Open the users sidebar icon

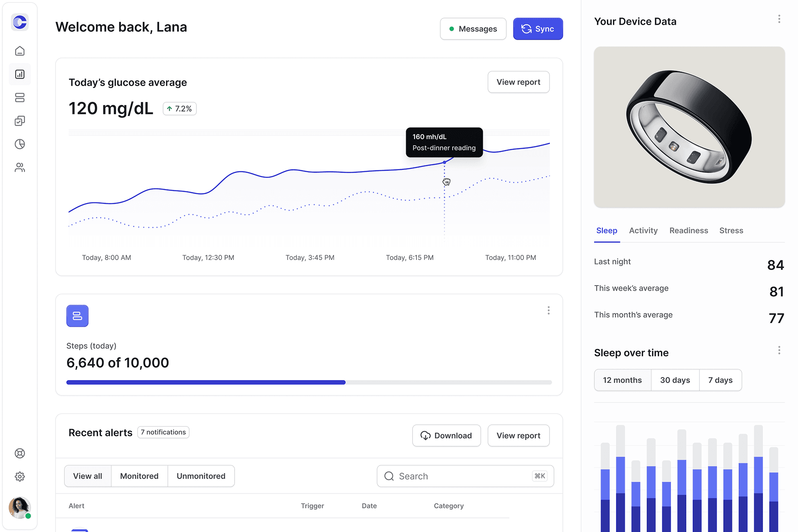click(x=20, y=167)
